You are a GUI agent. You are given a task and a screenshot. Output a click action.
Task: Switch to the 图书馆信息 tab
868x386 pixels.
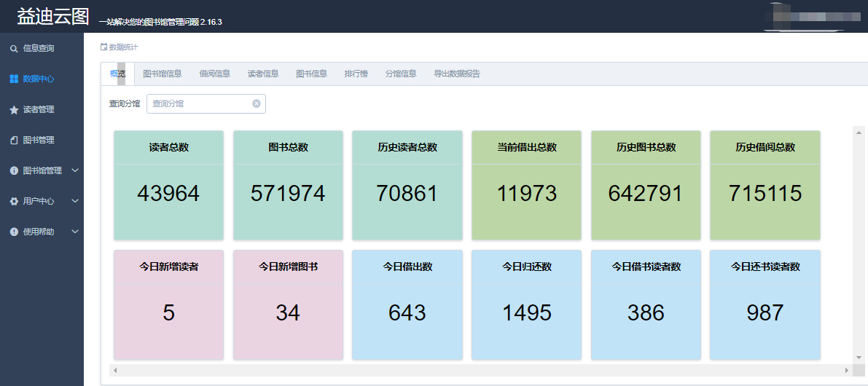(162, 74)
